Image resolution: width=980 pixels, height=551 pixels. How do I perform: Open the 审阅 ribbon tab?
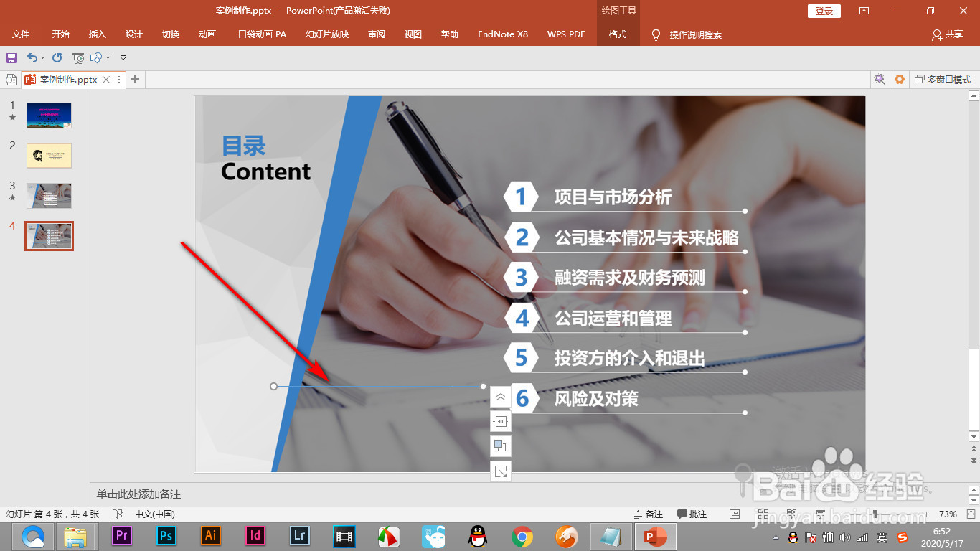[x=377, y=34]
